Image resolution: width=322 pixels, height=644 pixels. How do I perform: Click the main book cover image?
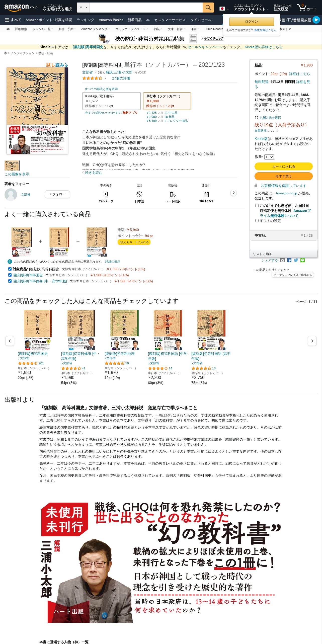point(37,110)
